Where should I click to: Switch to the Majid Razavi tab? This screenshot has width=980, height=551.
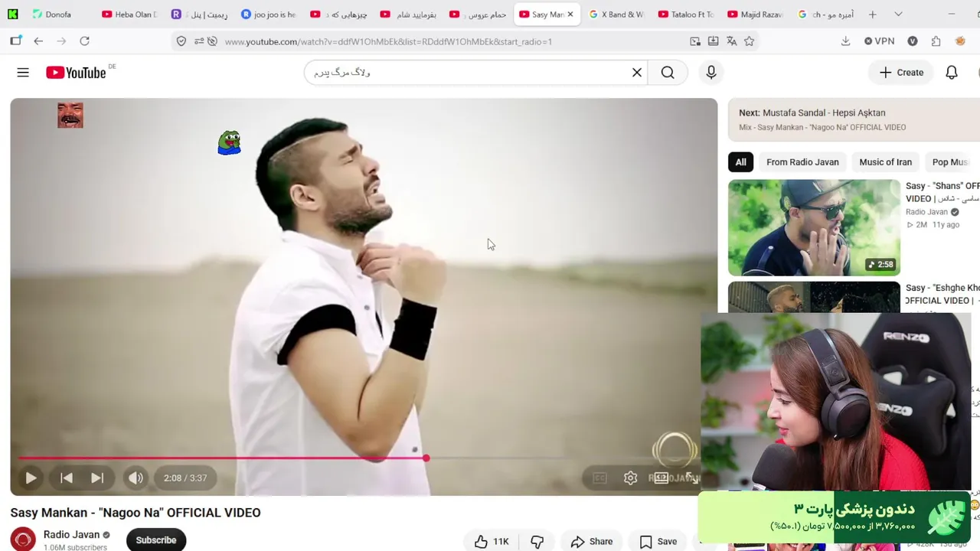(755, 15)
